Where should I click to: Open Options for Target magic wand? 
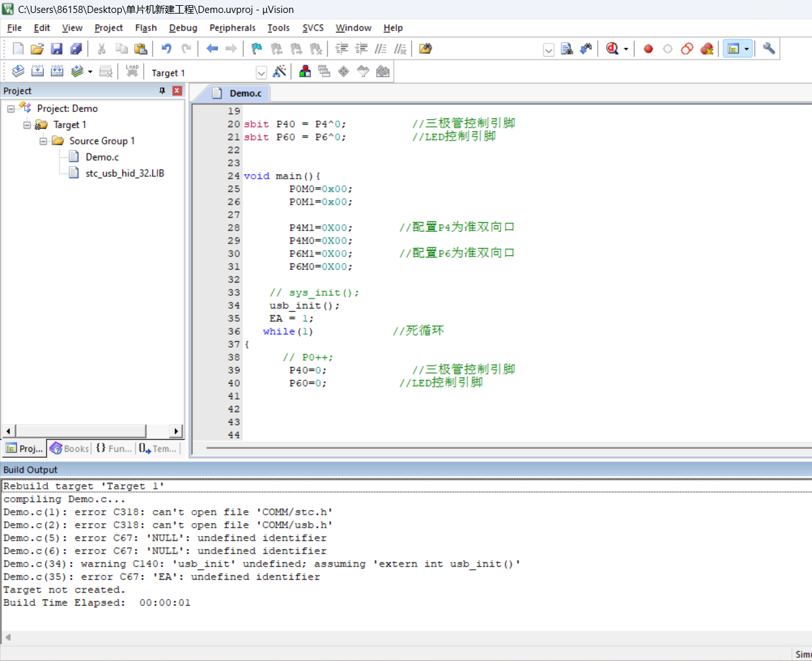click(x=280, y=71)
